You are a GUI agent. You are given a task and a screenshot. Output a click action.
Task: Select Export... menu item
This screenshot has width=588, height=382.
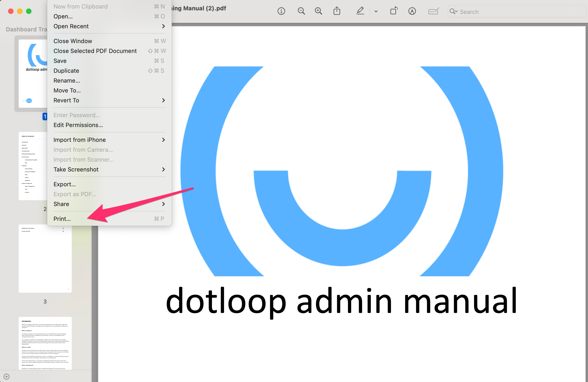point(65,184)
